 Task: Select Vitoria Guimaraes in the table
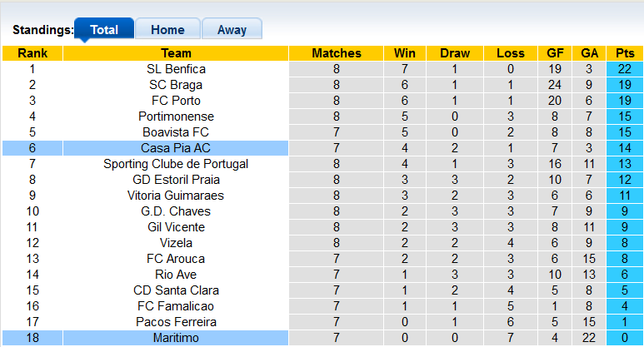(176, 196)
